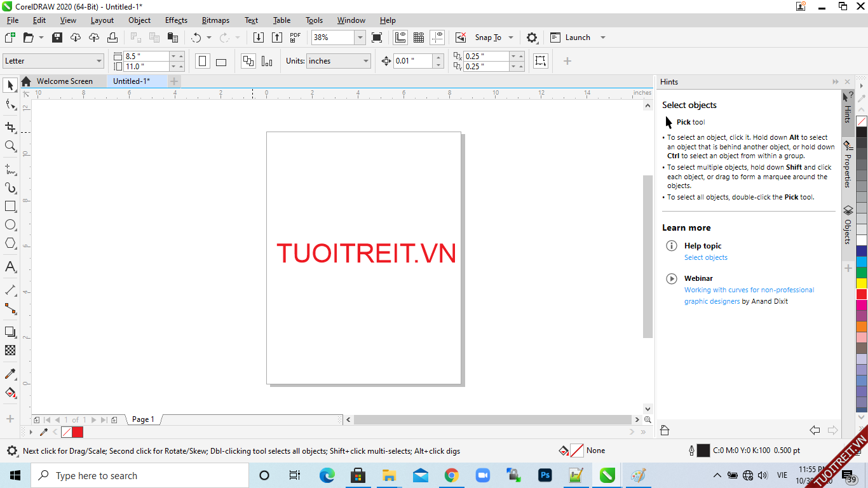868x488 pixels.
Task: Select the Polygon tool
Action: pos(10,243)
